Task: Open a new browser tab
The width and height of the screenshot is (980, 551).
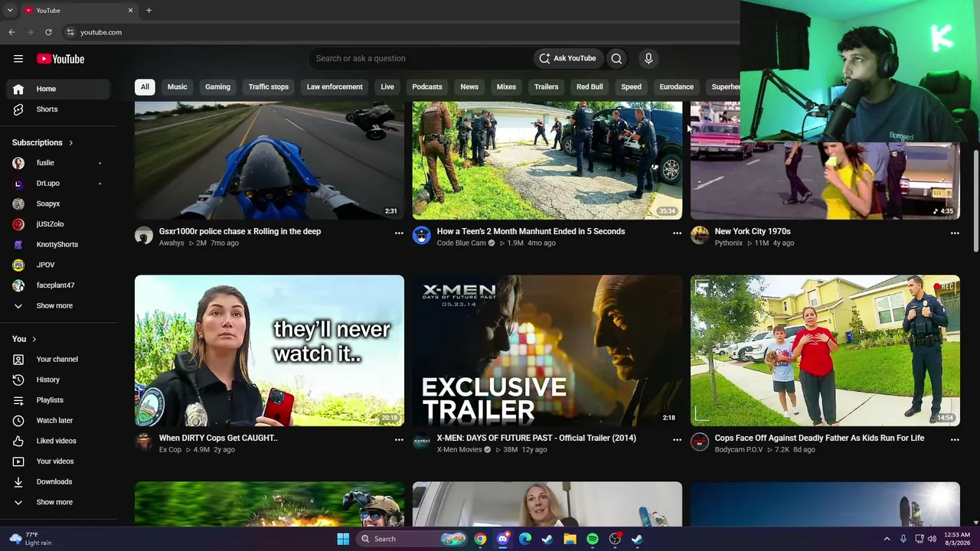Action: (x=149, y=10)
